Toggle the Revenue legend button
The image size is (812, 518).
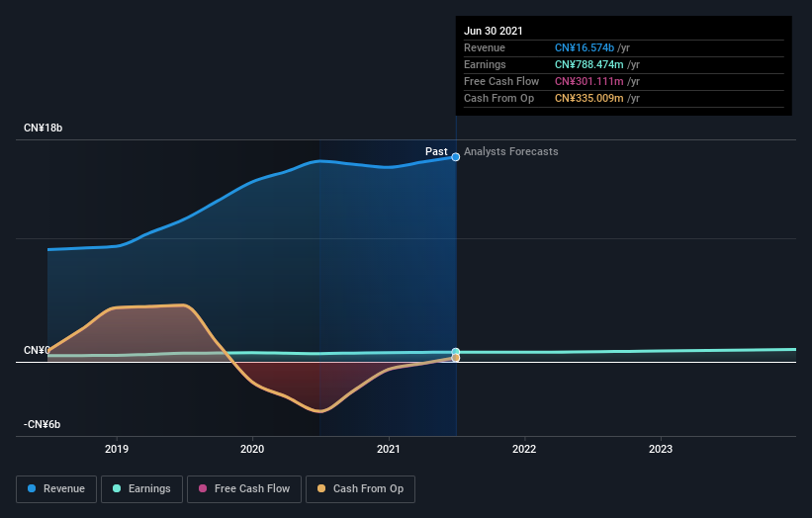pyautogui.click(x=56, y=489)
